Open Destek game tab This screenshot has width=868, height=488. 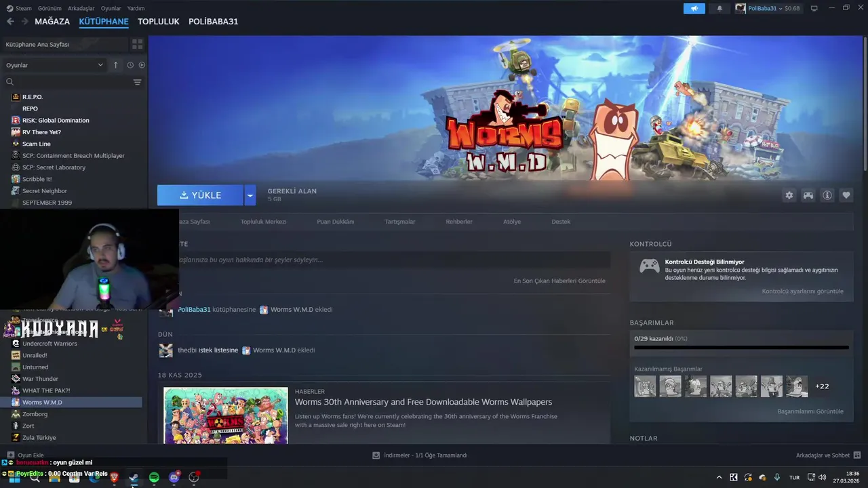[x=561, y=222]
